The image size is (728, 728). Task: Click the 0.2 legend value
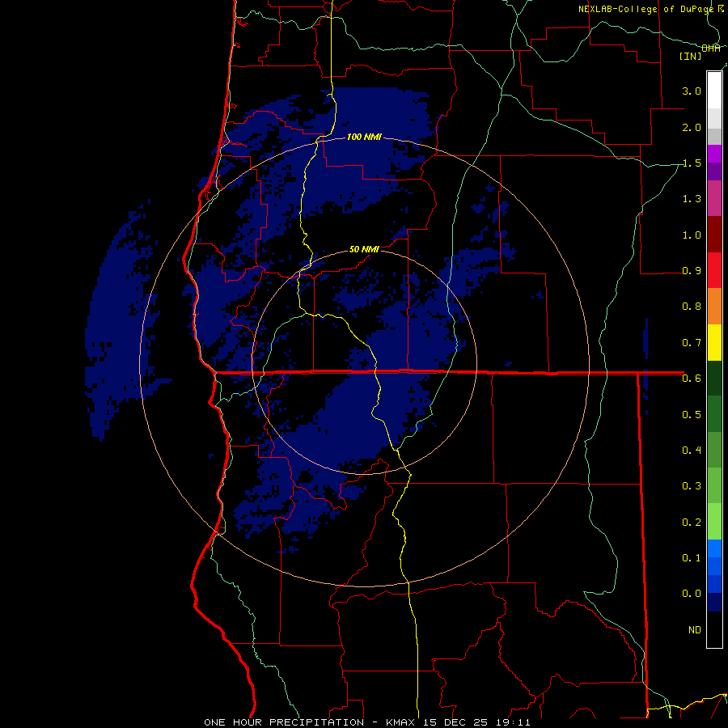pos(692,522)
